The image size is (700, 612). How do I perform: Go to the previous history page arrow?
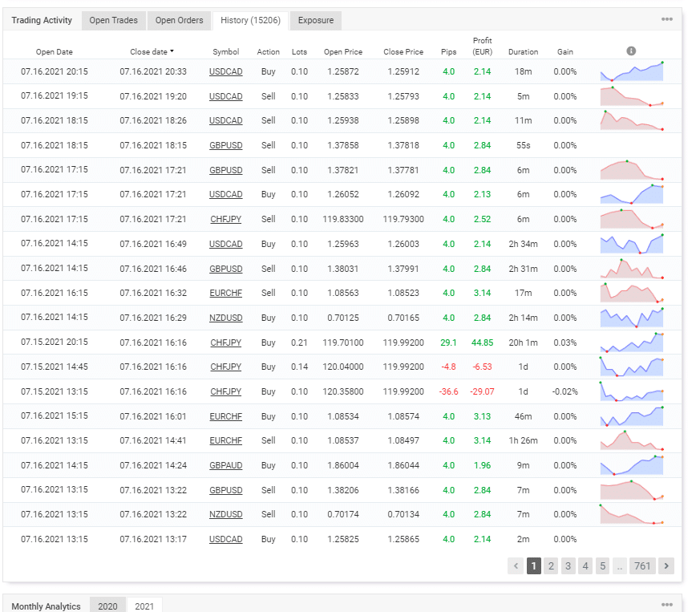pos(516,566)
